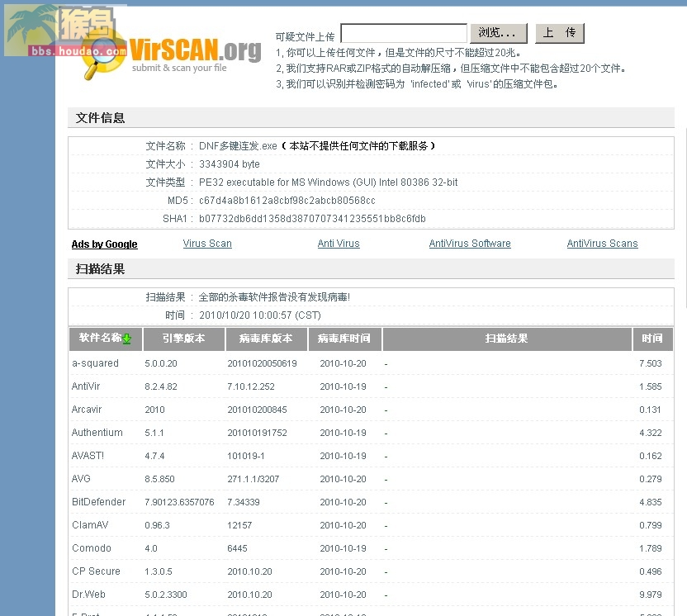The height and width of the screenshot is (616, 687).
Task: Select the AVAST! scanner name
Action: 88,456
